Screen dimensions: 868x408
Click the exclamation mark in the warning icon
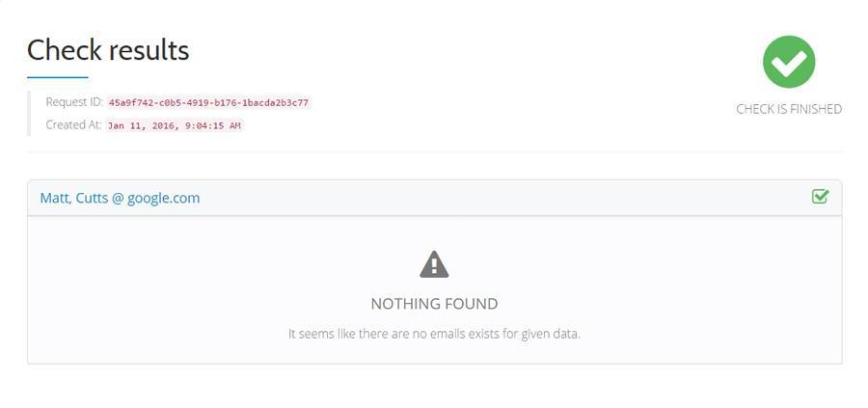point(434,265)
